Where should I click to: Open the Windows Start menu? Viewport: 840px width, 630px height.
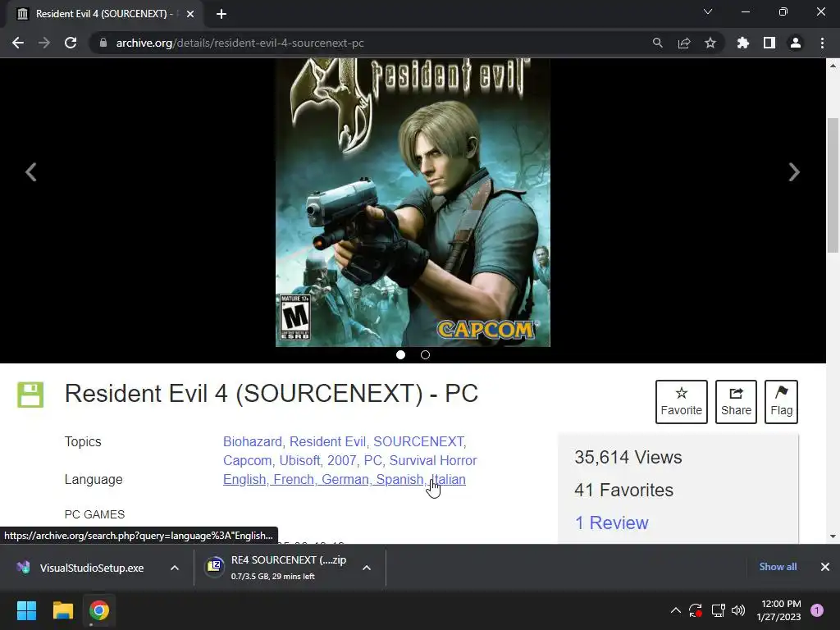(26, 610)
